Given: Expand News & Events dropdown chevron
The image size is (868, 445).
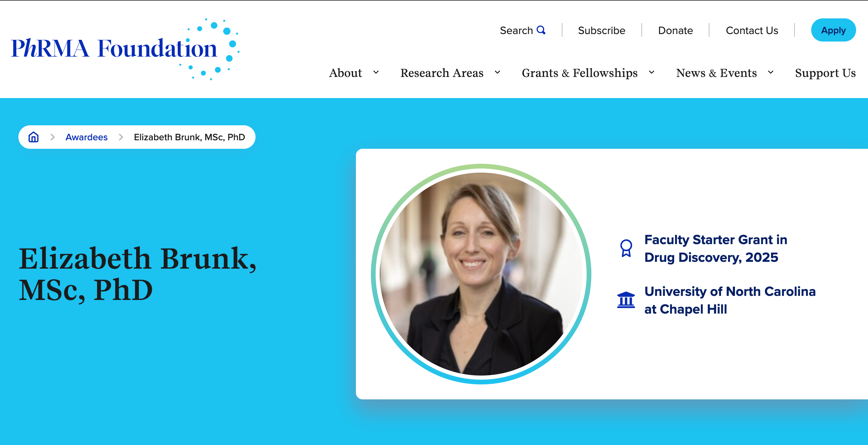Looking at the screenshot, I should (771, 72).
